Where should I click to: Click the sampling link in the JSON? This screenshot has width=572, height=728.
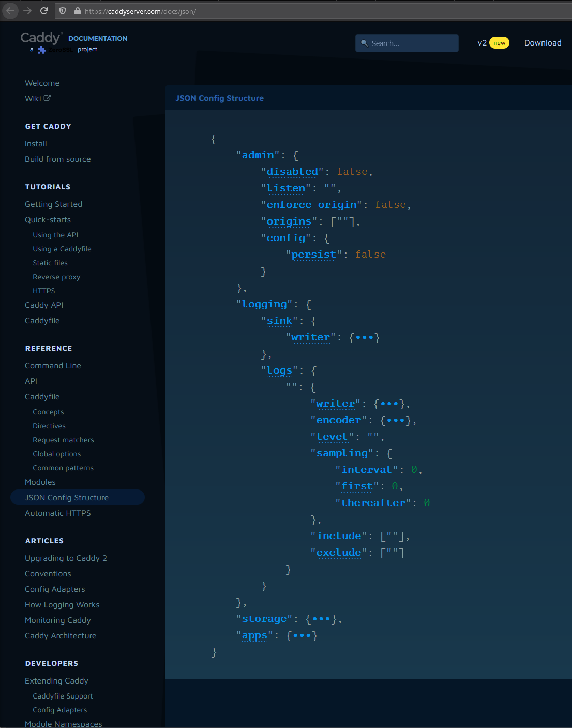coord(341,453)
